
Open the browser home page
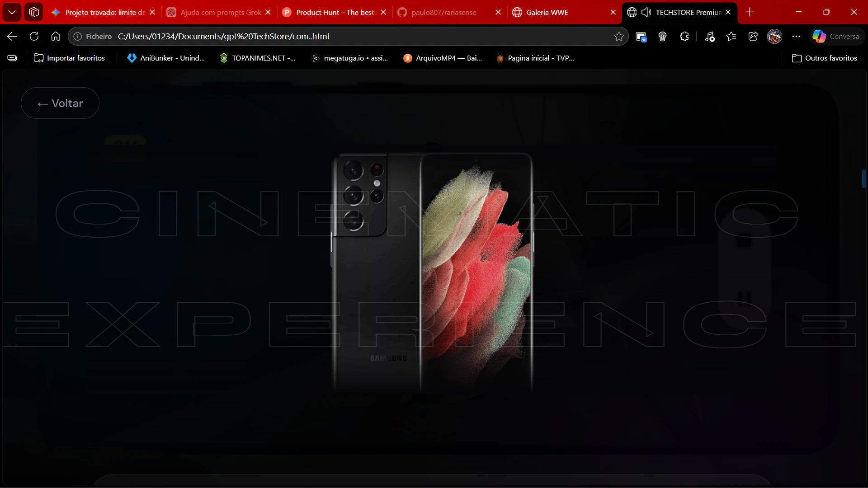click(56, 36)
